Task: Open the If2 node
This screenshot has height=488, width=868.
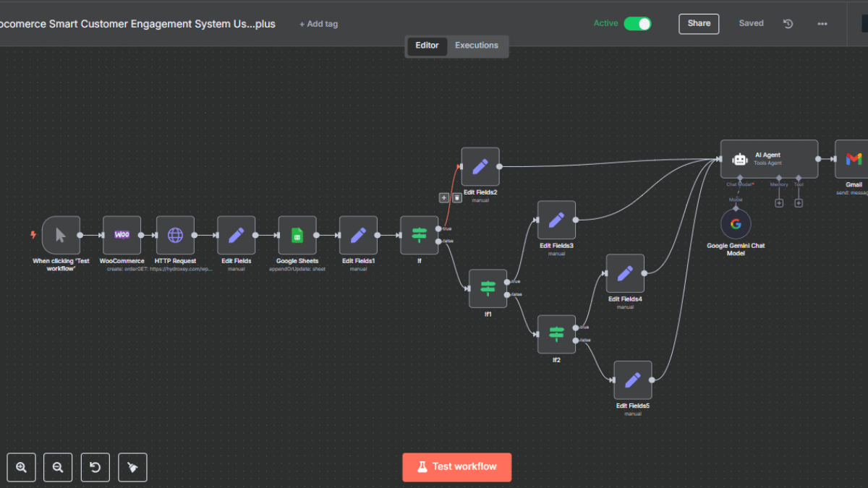Action: click(x=556, y=334)
